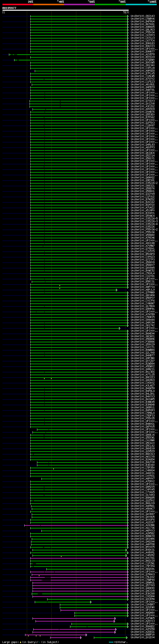159x644 pixels.
Task: Select the UniRef100_A0BVM1 label
Action: click(143, 553)
